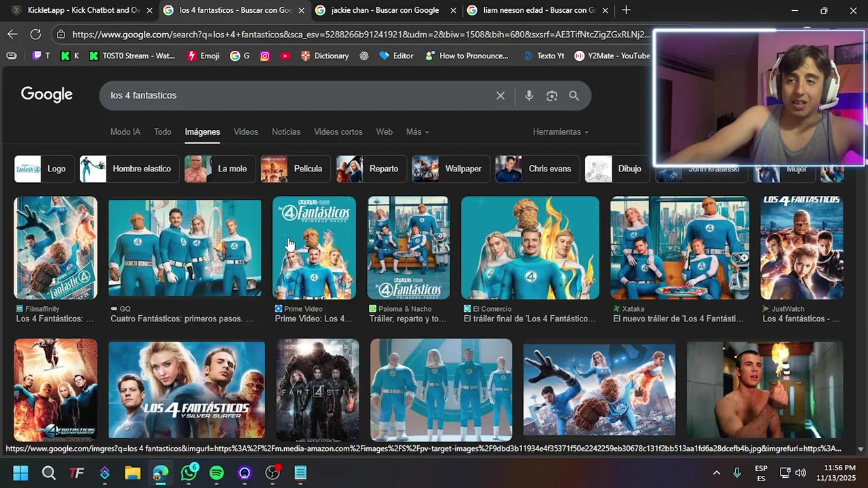Open the JustWatch poster image result
The height and width of the screenshot is (488, 868).
coord(802,248)
